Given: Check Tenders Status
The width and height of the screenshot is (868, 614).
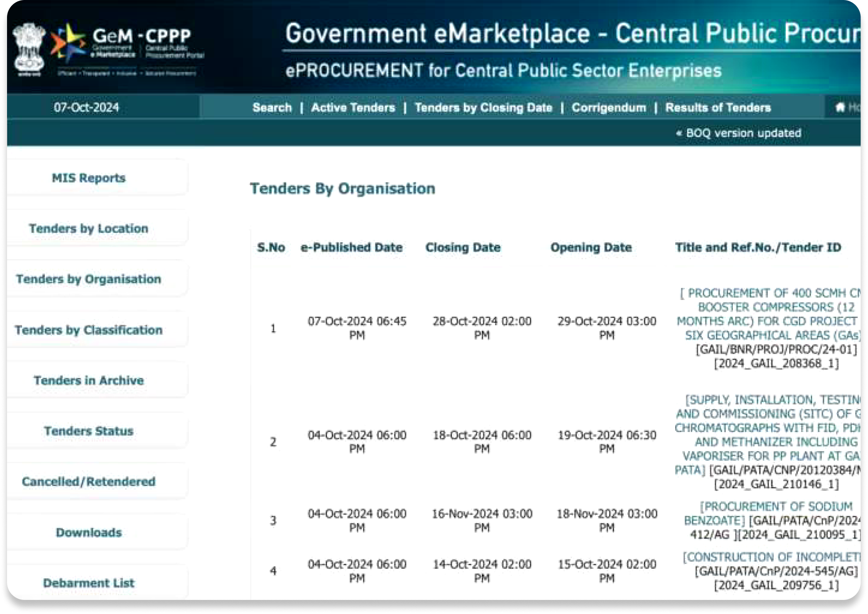Looking at the screenshot, I should [88, 431].
